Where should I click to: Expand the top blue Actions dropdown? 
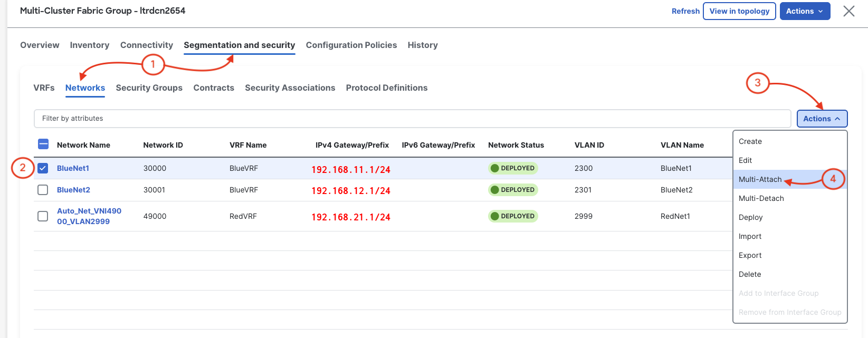pos(805,11)
